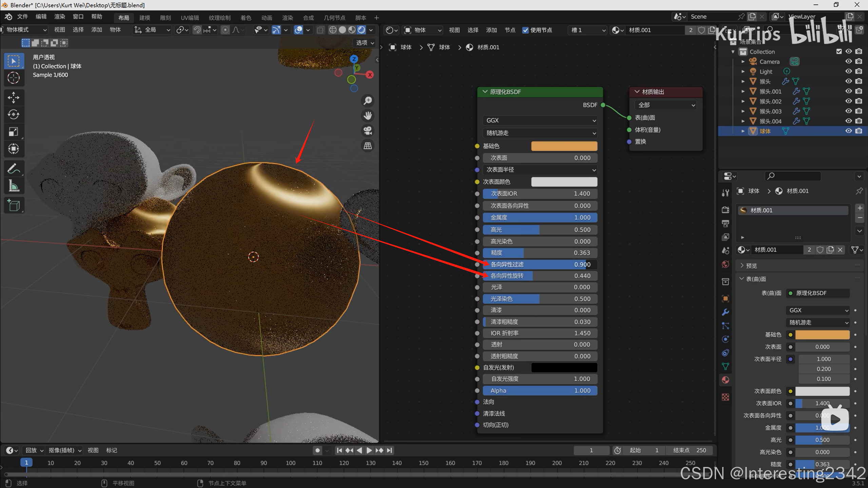Hide the Camera object with eye icon
868x488 pixels.
pyautogui.click(x=848, y=61)
